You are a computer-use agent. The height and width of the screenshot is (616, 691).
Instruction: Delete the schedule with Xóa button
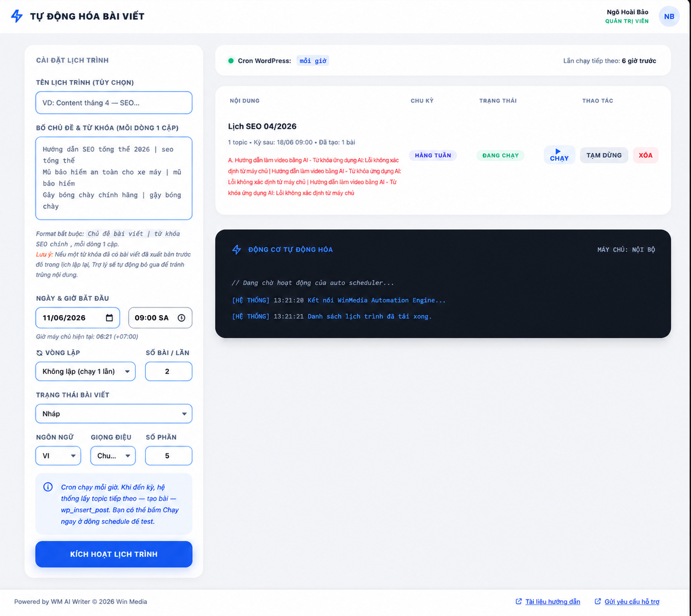coord(646,155)
